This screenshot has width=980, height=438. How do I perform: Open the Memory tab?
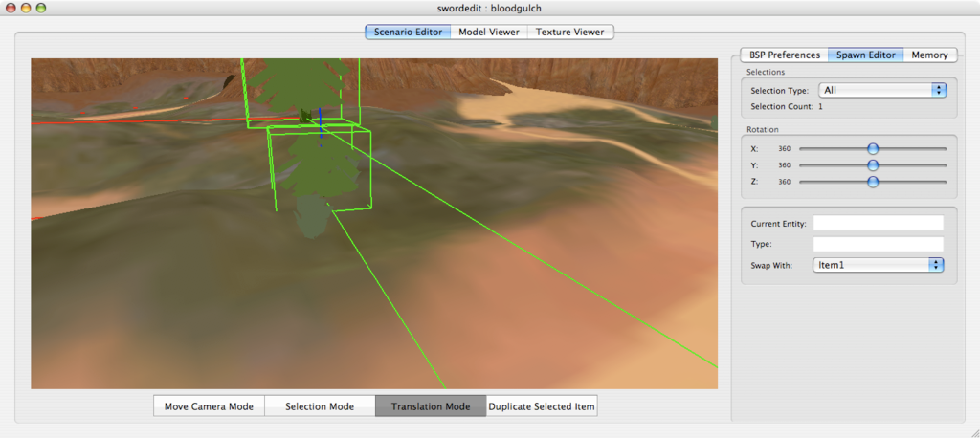pos(929,55)
